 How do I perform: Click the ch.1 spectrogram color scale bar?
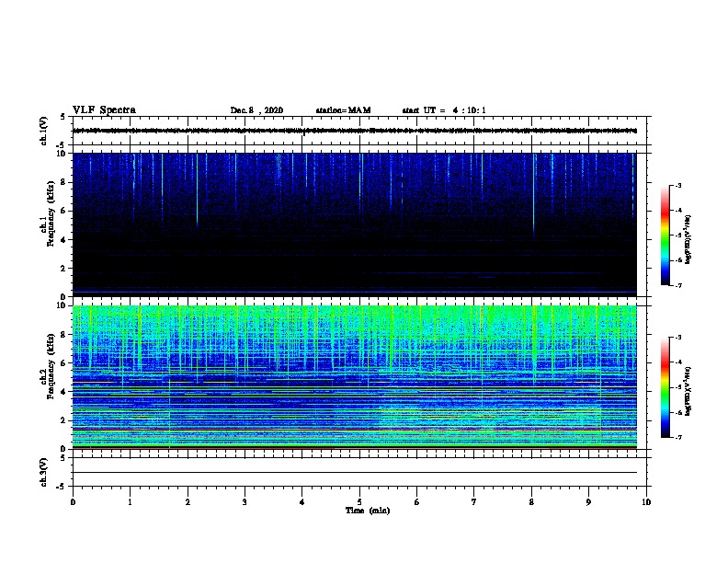pos(665,236)
